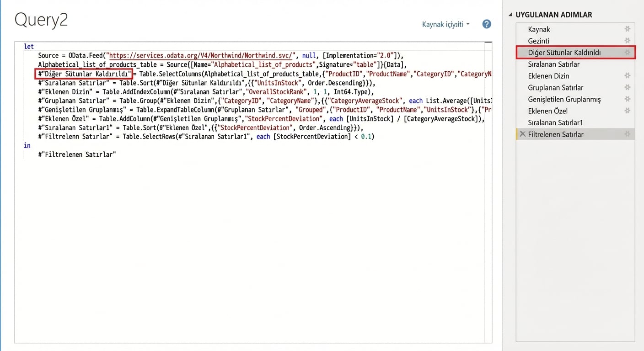
Task: Select the Sıralanan Satırlar step
Action: (553, 64)
